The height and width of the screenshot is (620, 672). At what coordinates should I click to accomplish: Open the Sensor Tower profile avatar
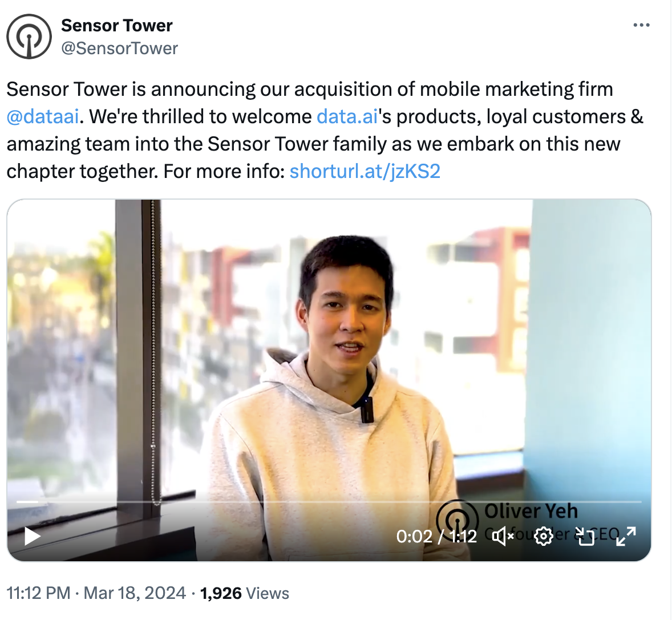pyautogui.click(x=29, y=37)
